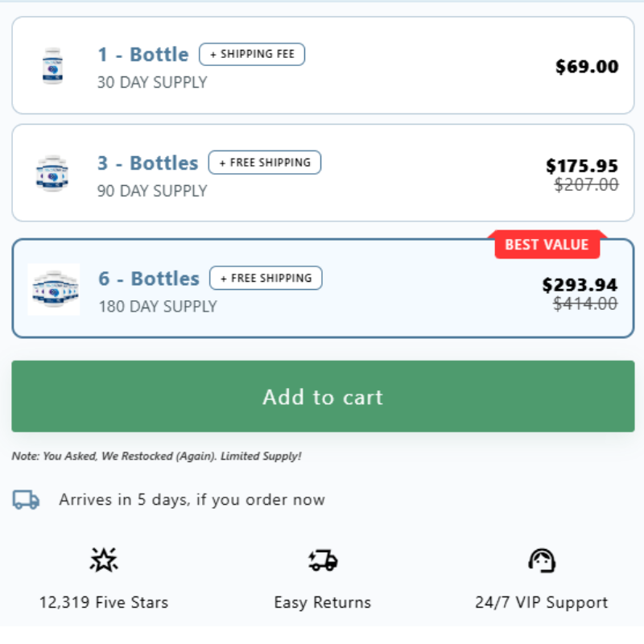Click the FREE SHIPPING tag on 3 - Bottles
The height and width of the screenshot is (644, 644).
click(x=265, y=163)
